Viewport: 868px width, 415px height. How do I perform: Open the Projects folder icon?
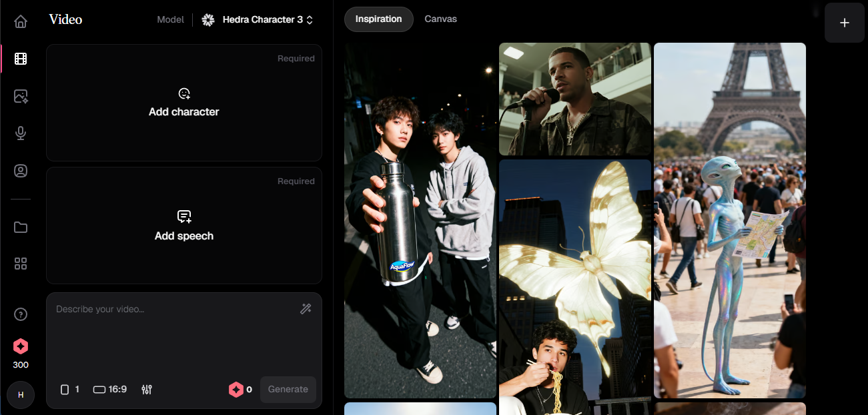pyautogui.click(x=21, y=227)
